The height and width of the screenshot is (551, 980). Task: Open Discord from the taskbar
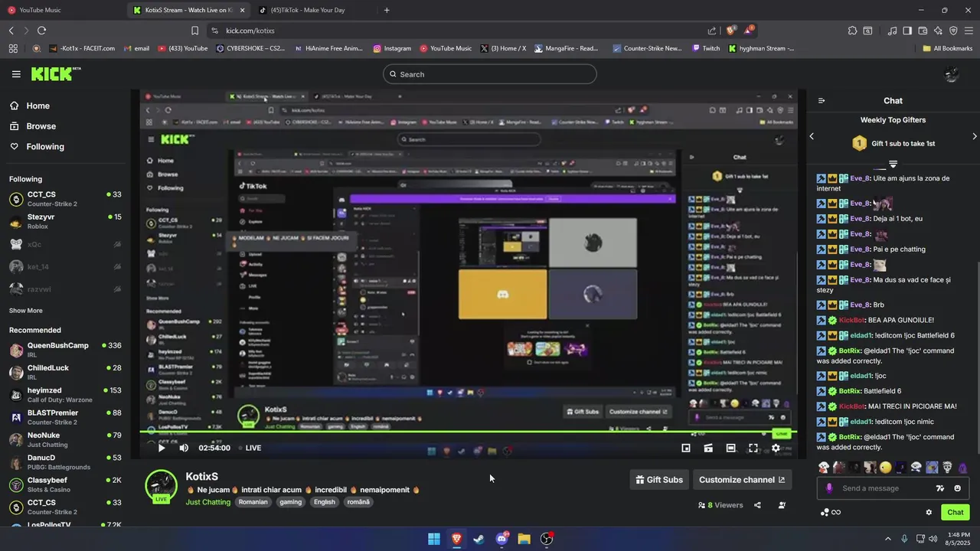(501, 539)
